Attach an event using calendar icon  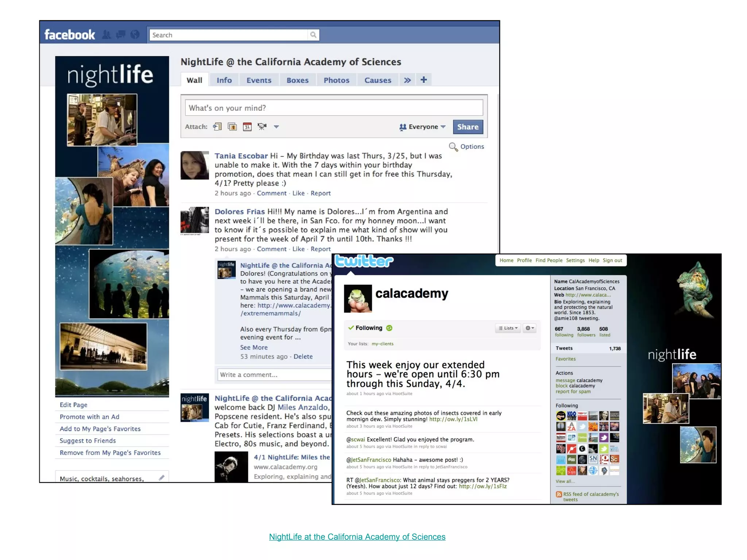247,127
